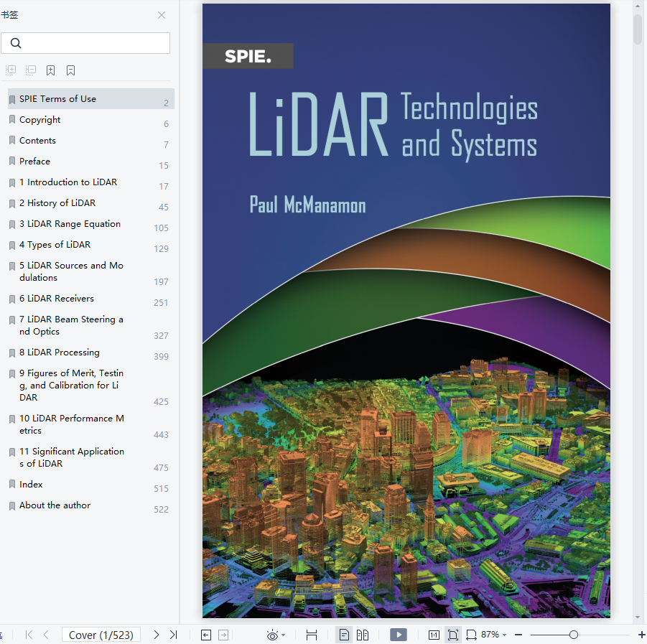Go to 7 LiDAR Beam Steering and Optics
The height and width of the screenshot is (644, 647).
point(91,325)
